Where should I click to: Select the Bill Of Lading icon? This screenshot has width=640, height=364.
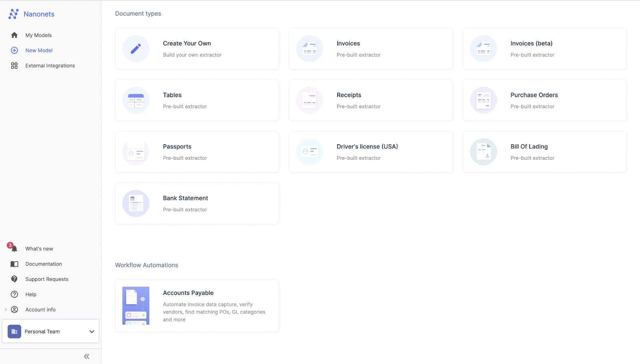pyautogui.click(x=483, y=152)
